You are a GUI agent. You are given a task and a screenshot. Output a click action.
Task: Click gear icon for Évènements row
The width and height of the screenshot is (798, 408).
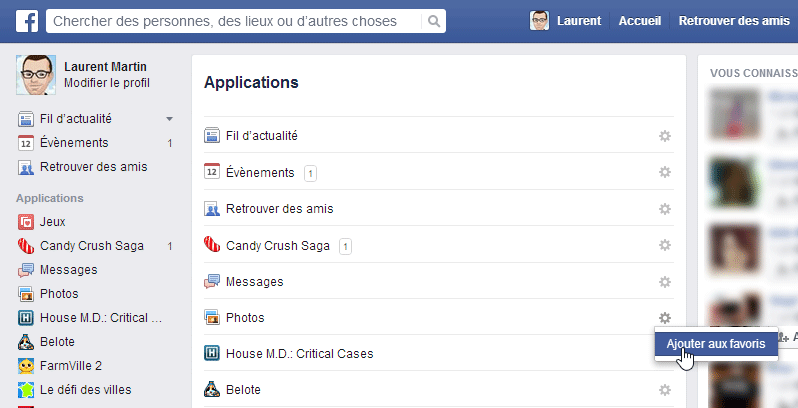tap(665, 172)
